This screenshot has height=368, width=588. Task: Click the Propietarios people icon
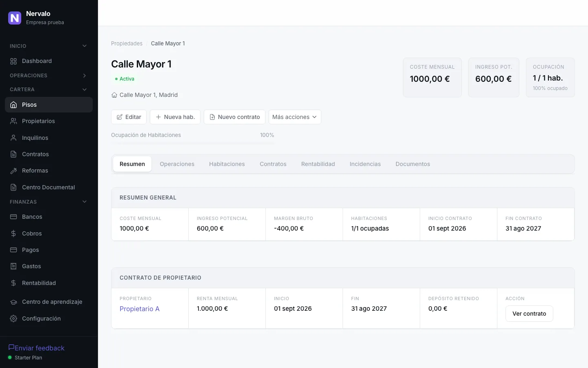click(13, 121)
